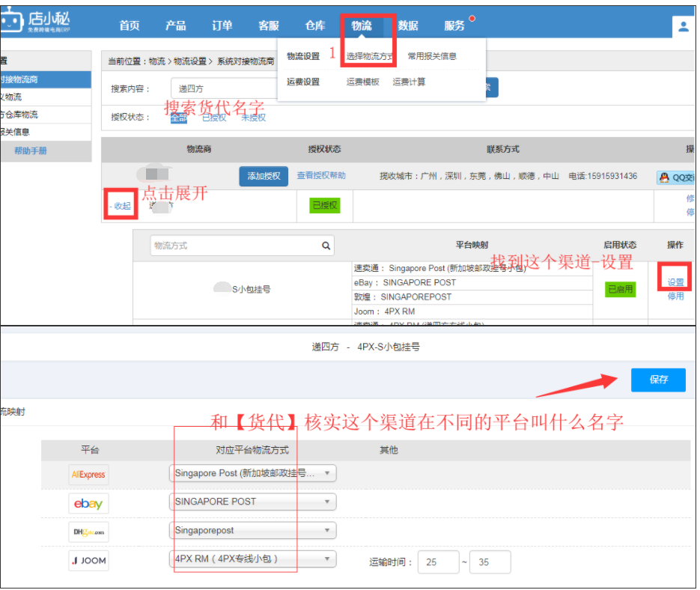The width and height of the screenshot is (700, 590).
Task: Select the 已授权 authorization filter
Action: 214,118
